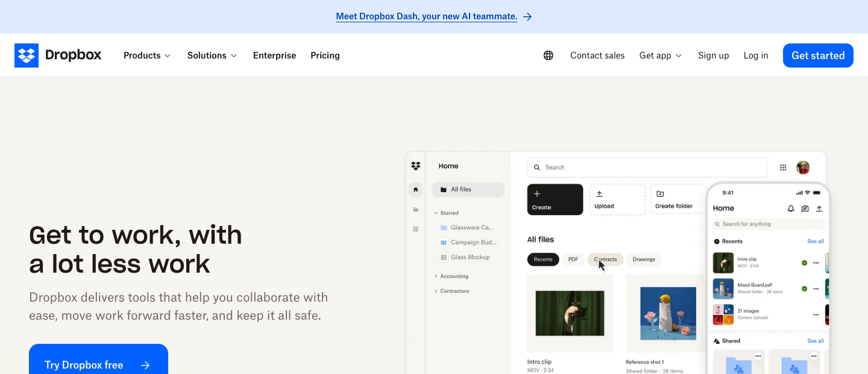
Task: Open Meet Dropbox Dash banner link
Action: coord(427,17)
